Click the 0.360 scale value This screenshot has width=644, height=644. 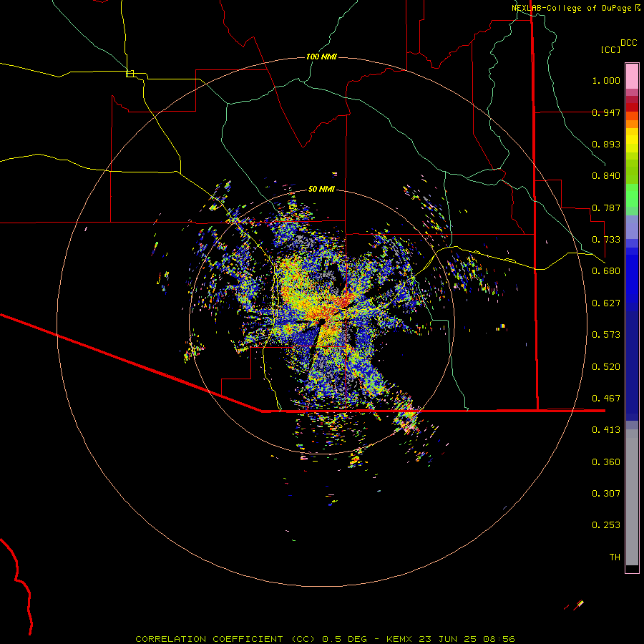click(606, 462)
